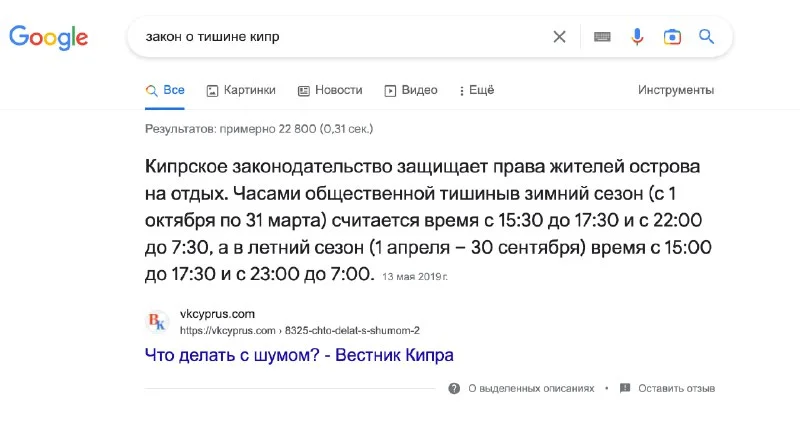Viewport: 800px width, 426px height.
Task: Select the Все results tab
Action: [x=165, y=90]
